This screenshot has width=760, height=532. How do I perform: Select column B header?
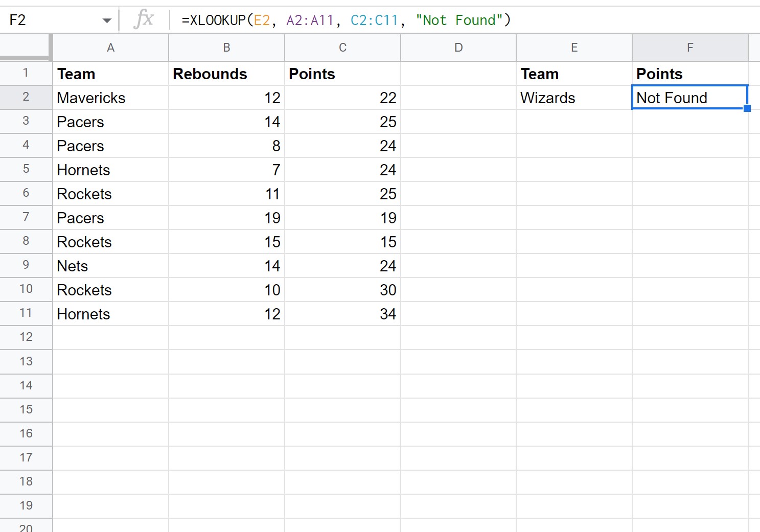point(227,48)
